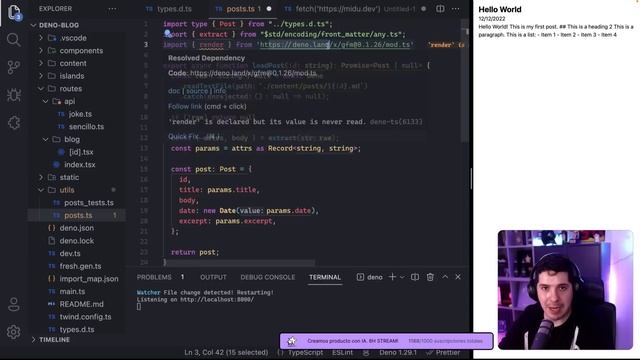
Task: Open Run and Debug view
Action: click(13, 95)
